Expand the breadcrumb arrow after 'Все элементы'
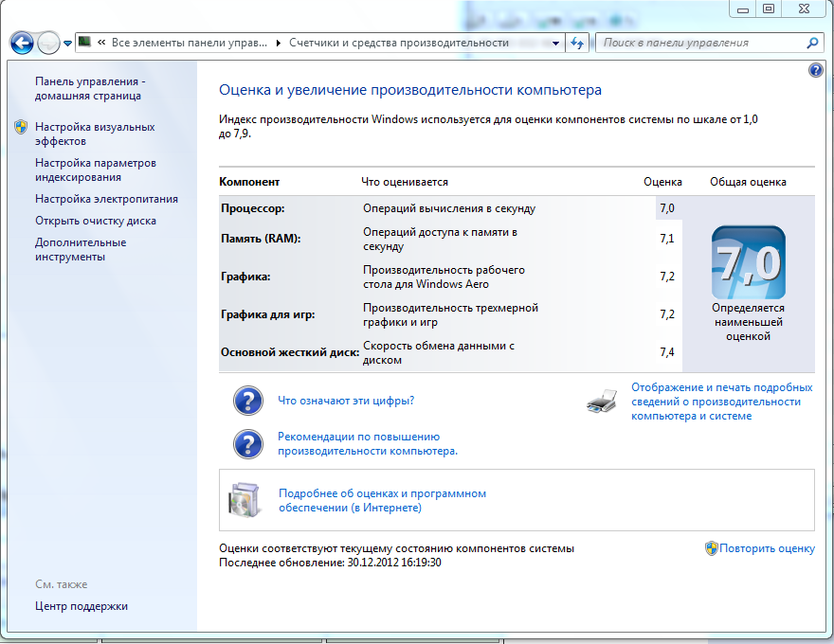834x644 pixels. [x=279, y=43]
